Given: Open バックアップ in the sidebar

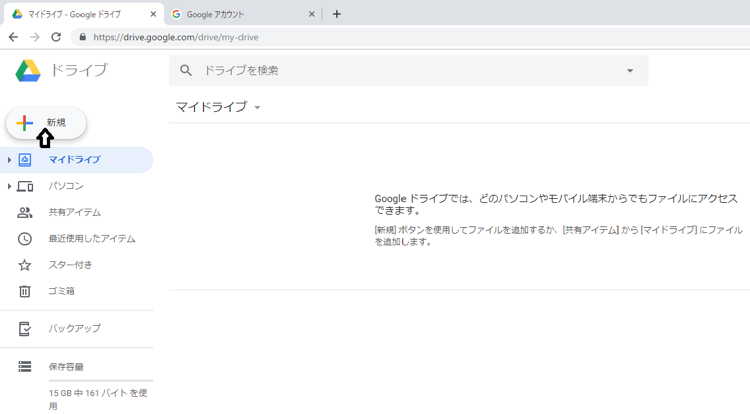Looking at the screenshot, I should point(77,328).
